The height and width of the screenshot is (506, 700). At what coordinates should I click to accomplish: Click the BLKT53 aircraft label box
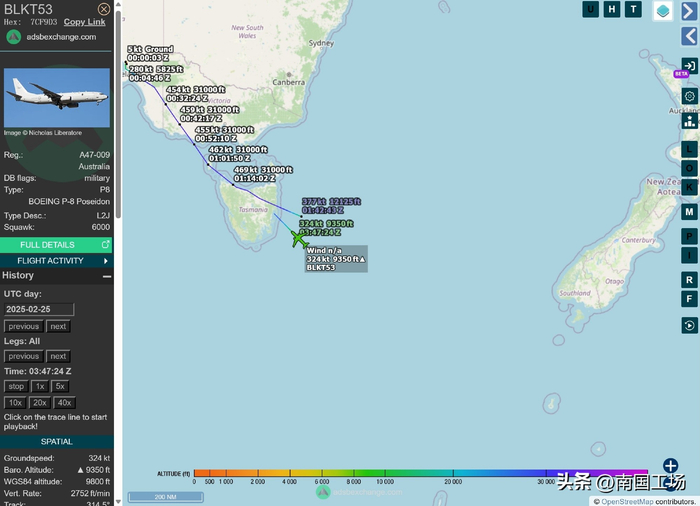pos(336,259)
